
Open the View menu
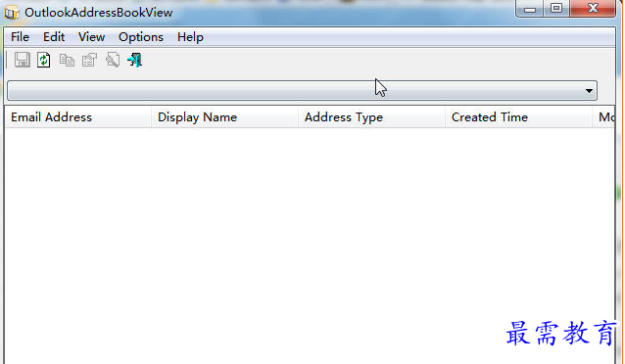tap(92, 37)
